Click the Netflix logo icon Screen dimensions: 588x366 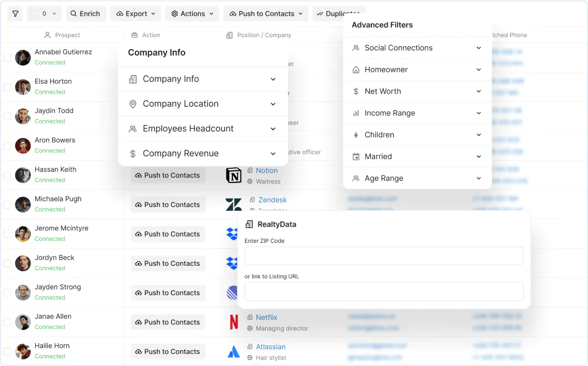pyautogui.click(x=234, y=322)
